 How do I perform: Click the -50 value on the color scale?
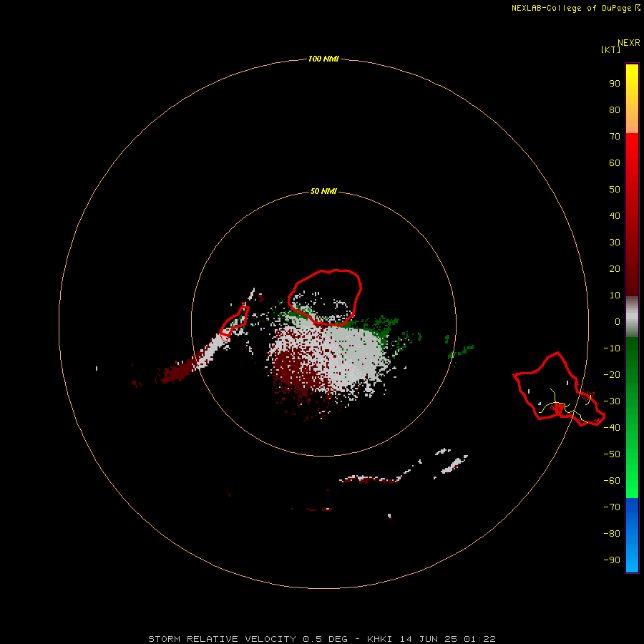pyautogui.click(x=612, y=454)
